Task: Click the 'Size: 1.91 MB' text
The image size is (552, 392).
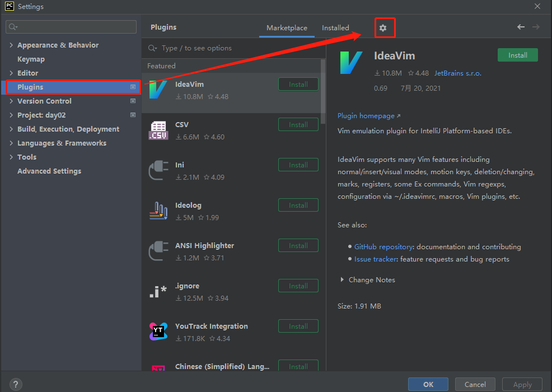Action: click(359, 306)
